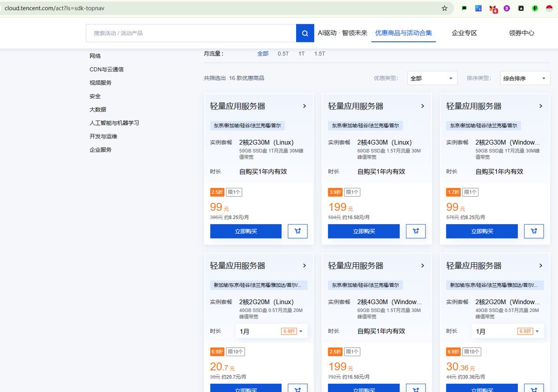Click 立即购买 for the 2核2G30M Windows plan
This screenshot has width=558, height=392.
(482, 231)
